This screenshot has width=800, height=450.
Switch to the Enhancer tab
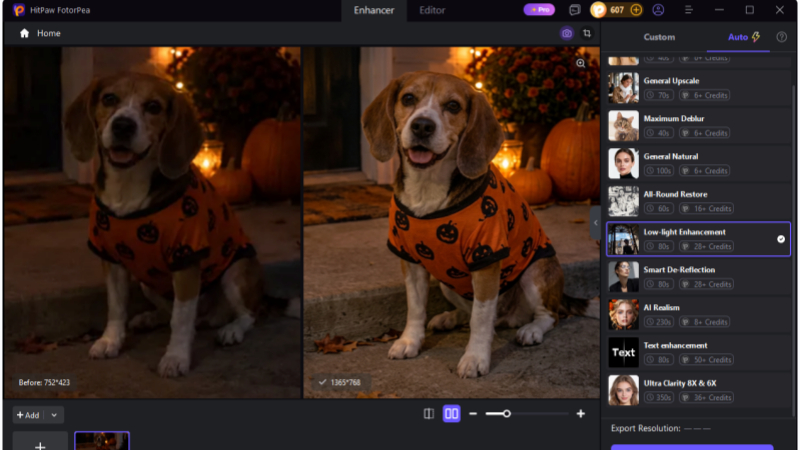373,10
